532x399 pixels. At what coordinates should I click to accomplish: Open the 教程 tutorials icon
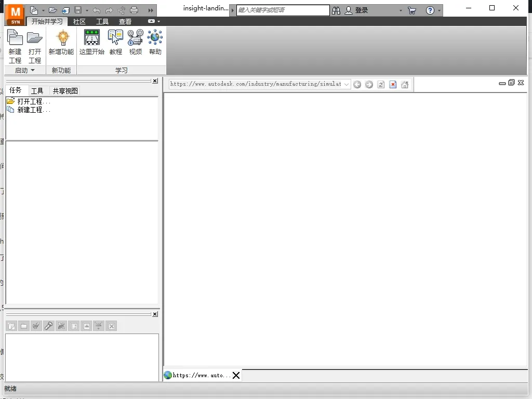coord(115,43)
